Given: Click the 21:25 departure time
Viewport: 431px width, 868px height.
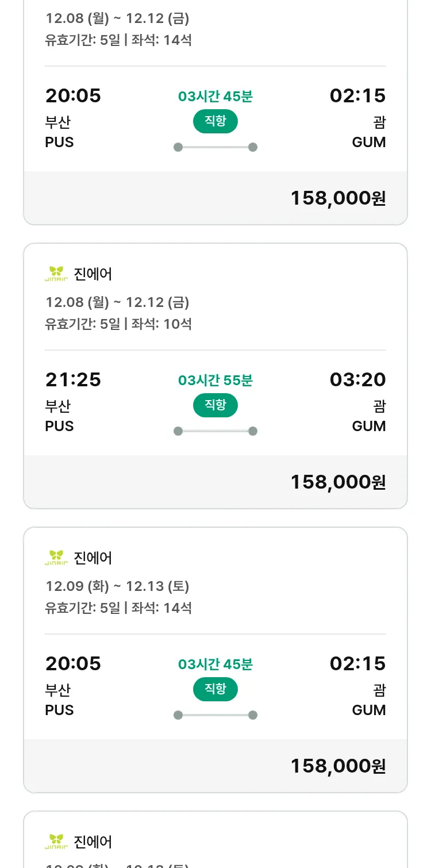Looking at the screenshot, I should [73, 379].
